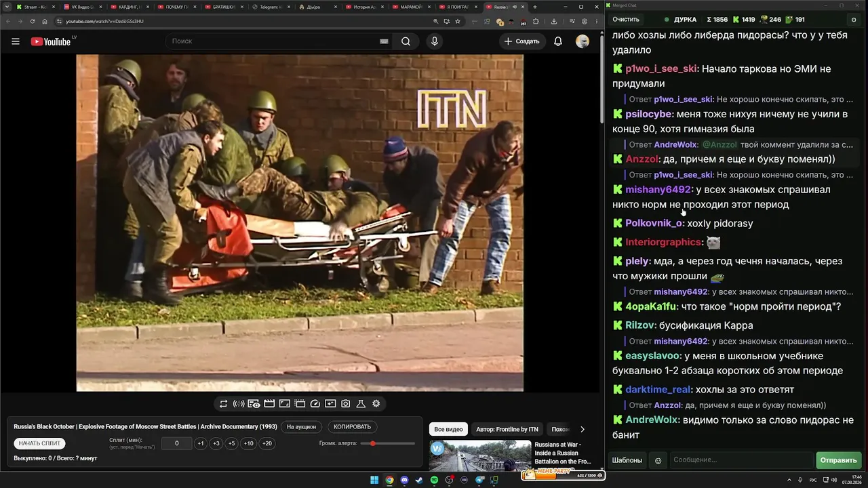Click the flask icon under video
This screenshot has width=868, height=488.
361,403
